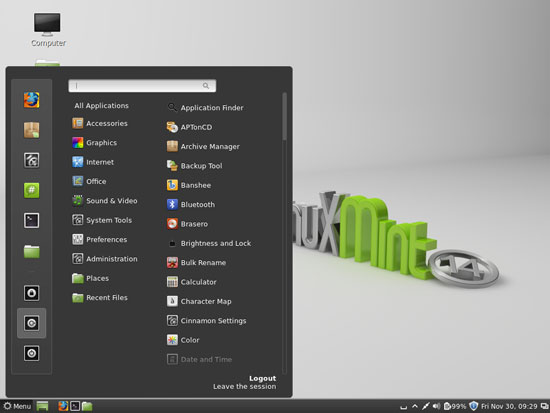Show All Applications list

(101, 106)
